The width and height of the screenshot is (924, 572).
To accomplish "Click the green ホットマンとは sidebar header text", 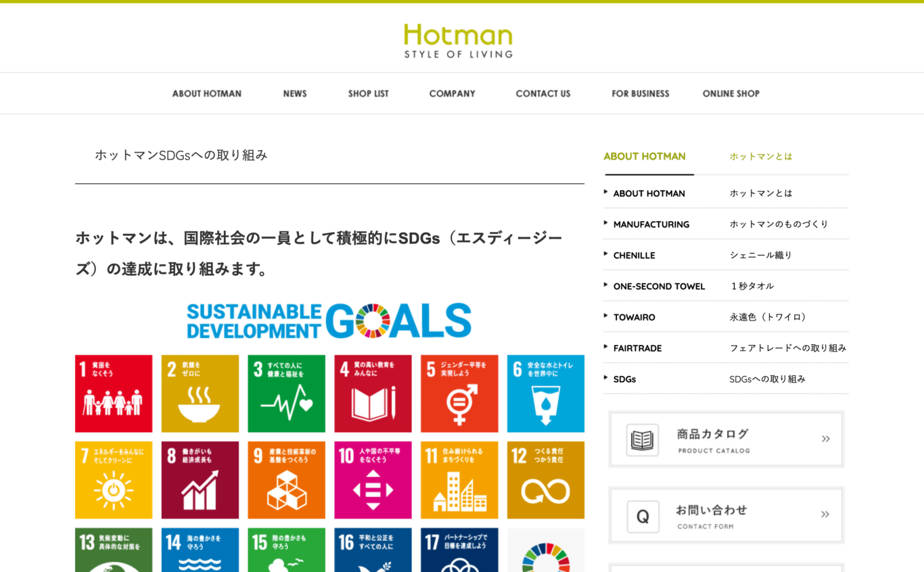I will (761, 156).
